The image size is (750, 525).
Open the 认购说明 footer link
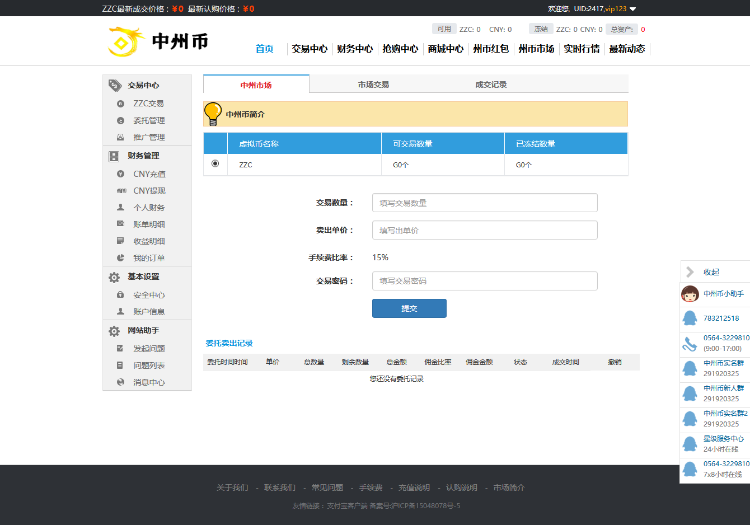tap(462, 488)
